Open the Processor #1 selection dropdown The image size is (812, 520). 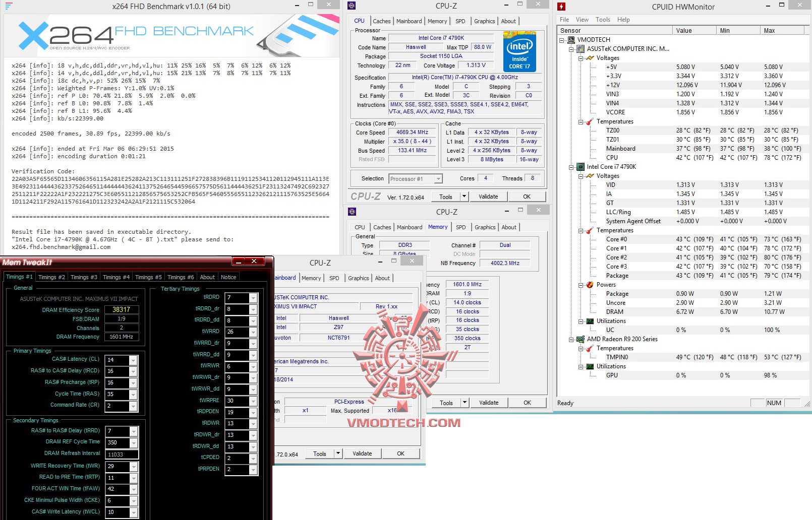[x=438, y=179]
